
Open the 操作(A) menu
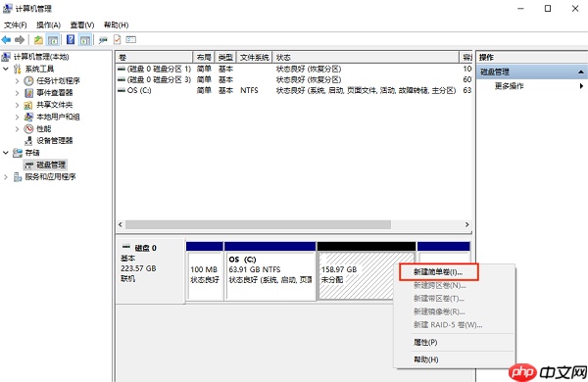pos(48,24)
